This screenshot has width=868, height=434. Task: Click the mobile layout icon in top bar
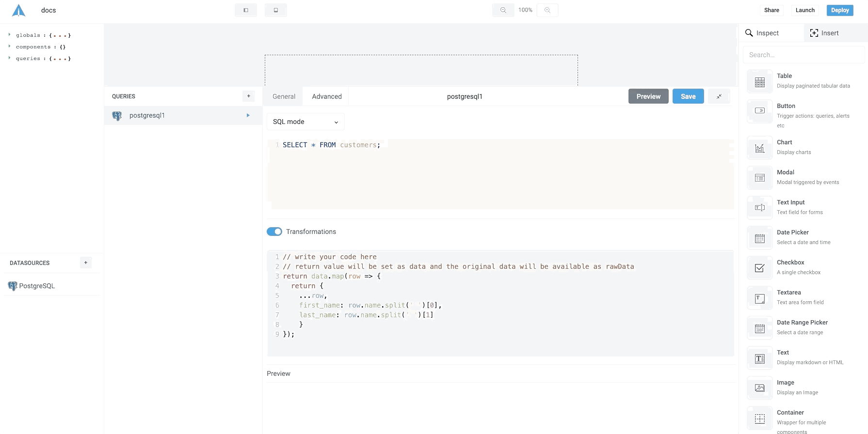point(275,10)
